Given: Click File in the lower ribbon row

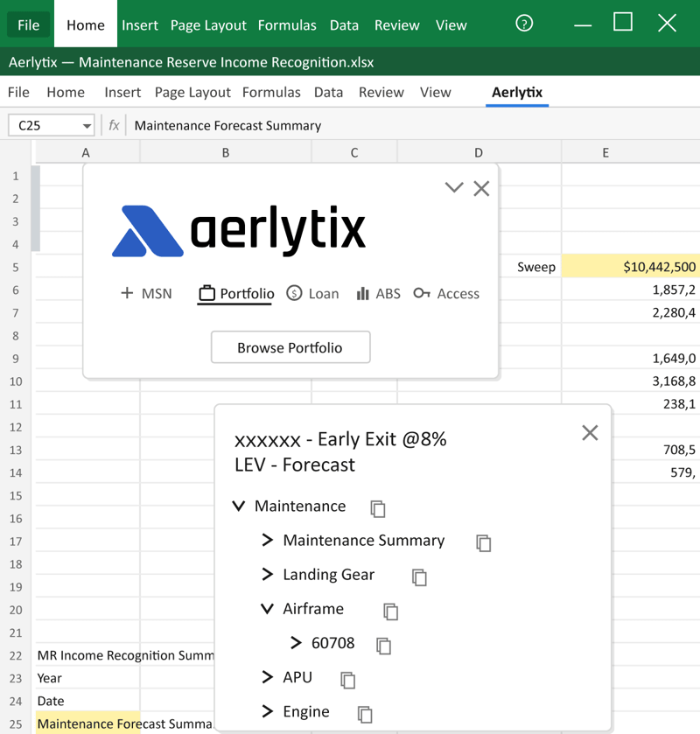Looking at the screenshot, I should [x=18, y=92].
